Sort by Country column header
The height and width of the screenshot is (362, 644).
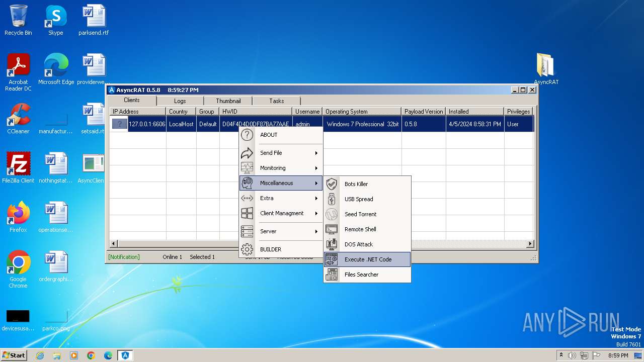[181, 112]
